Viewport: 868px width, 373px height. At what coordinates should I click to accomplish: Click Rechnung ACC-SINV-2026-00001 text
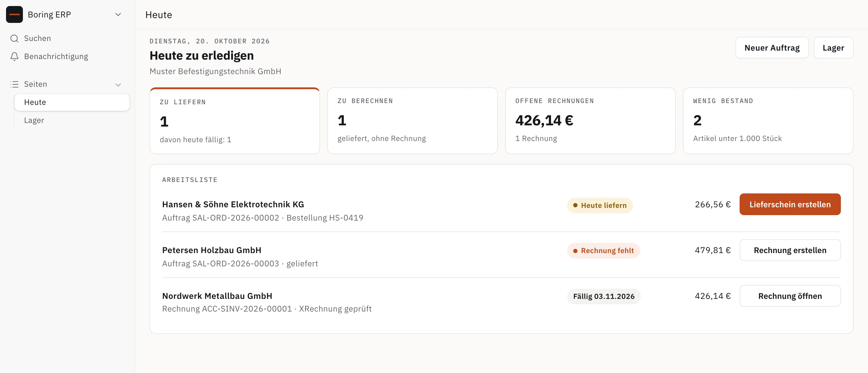pyautogui.click(x=227, y=309)
